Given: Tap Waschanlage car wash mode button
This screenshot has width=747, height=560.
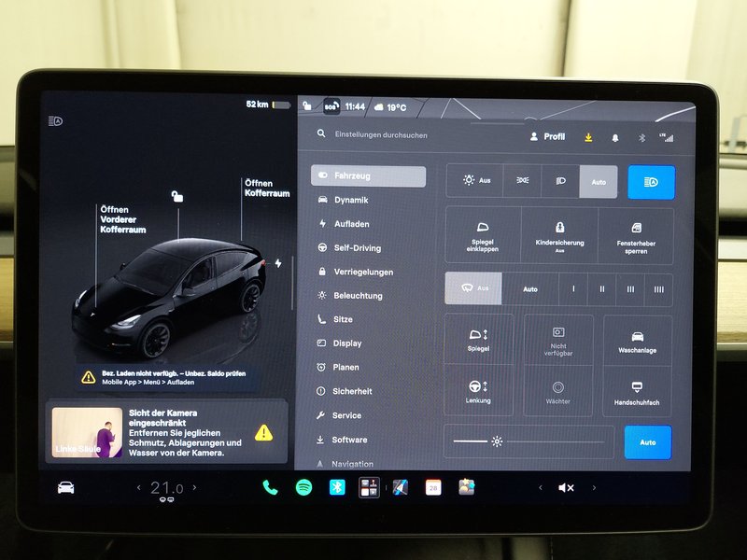Looking at the screenshot, I should (x=638, y=342).
